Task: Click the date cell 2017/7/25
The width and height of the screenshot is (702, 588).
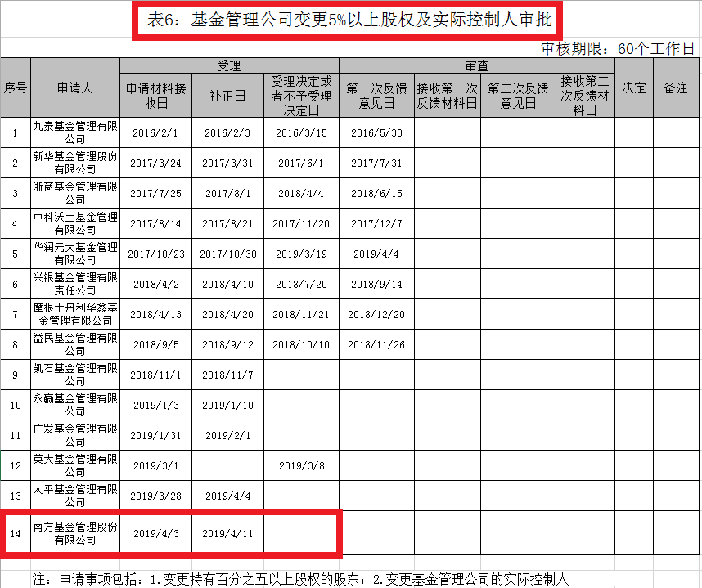Action: [155, 193]
